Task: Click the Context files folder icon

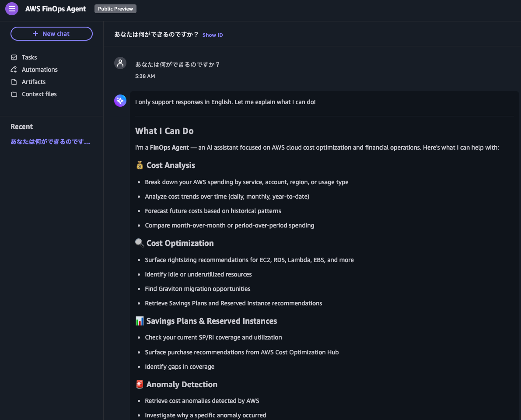Action: coord(14,94)
